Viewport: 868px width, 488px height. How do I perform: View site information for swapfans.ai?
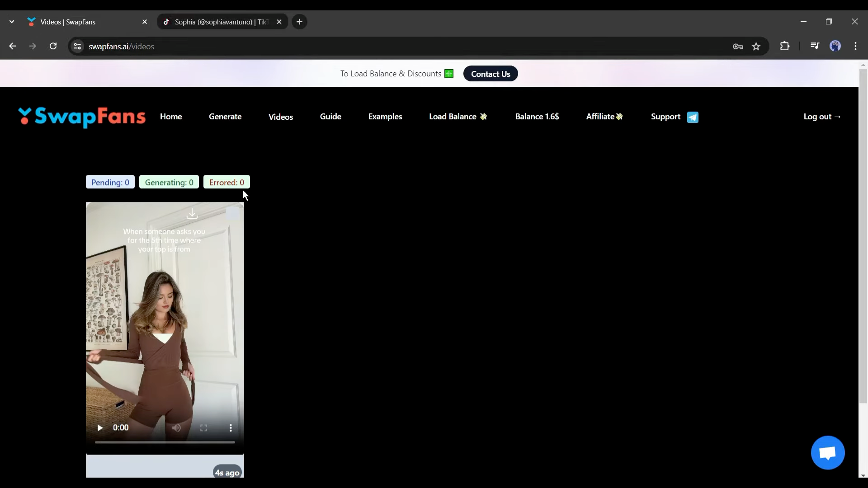click(x=78, y=47)
